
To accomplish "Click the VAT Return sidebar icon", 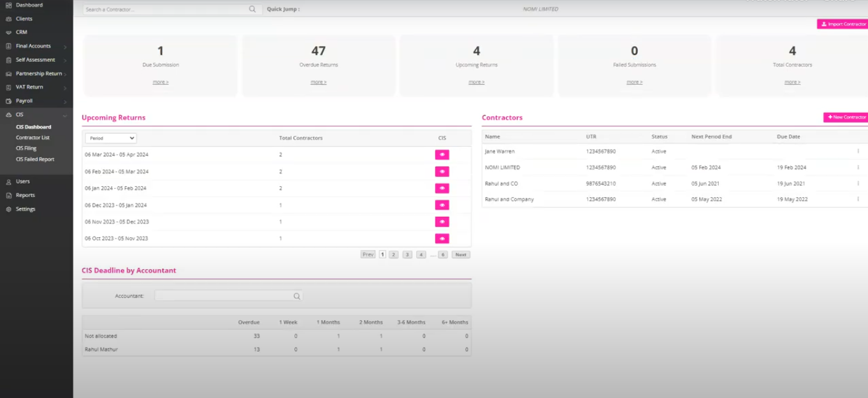I will tap(9, 87).
